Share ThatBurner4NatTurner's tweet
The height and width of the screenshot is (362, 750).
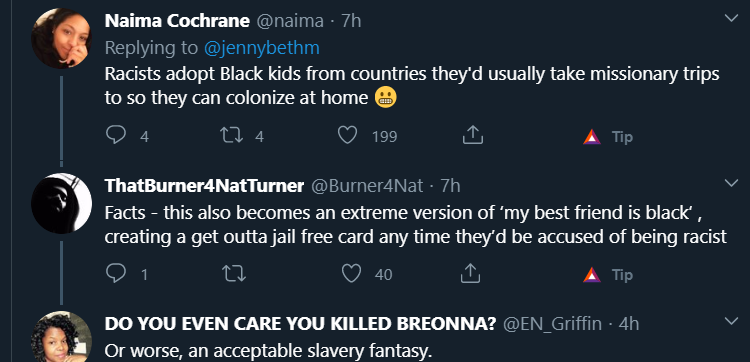470,274
